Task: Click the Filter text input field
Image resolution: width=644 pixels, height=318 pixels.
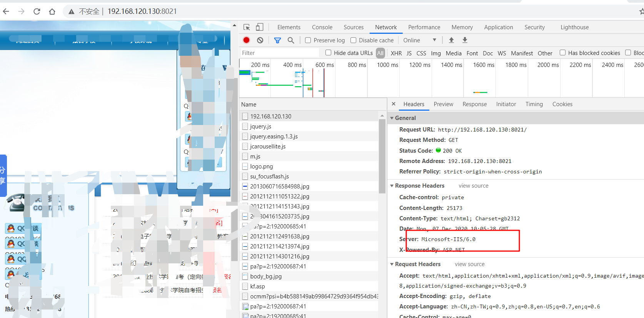Action: pyautogui.click(x=279, y=53)
